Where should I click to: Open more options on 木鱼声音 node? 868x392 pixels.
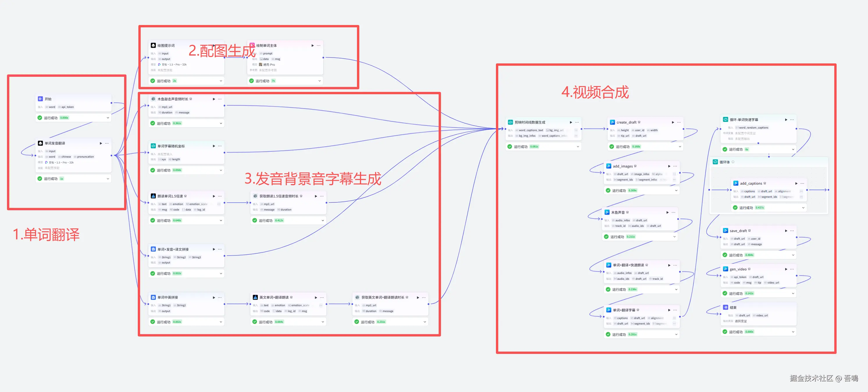(x=673, y=212)
